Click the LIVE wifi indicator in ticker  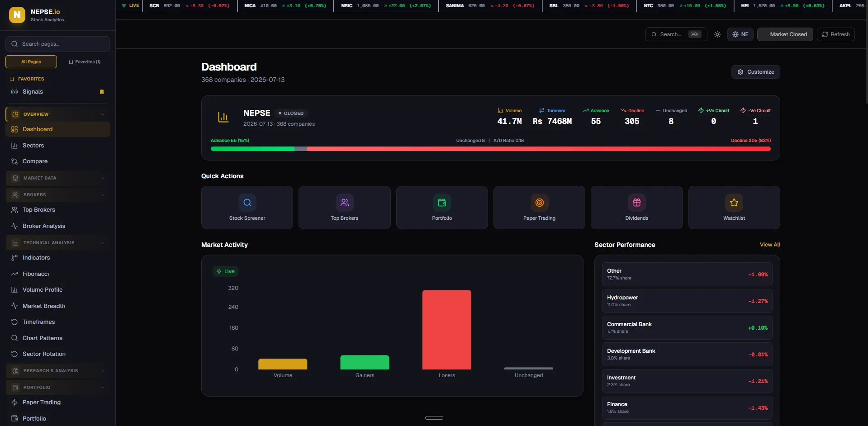(x=130, y=5)
